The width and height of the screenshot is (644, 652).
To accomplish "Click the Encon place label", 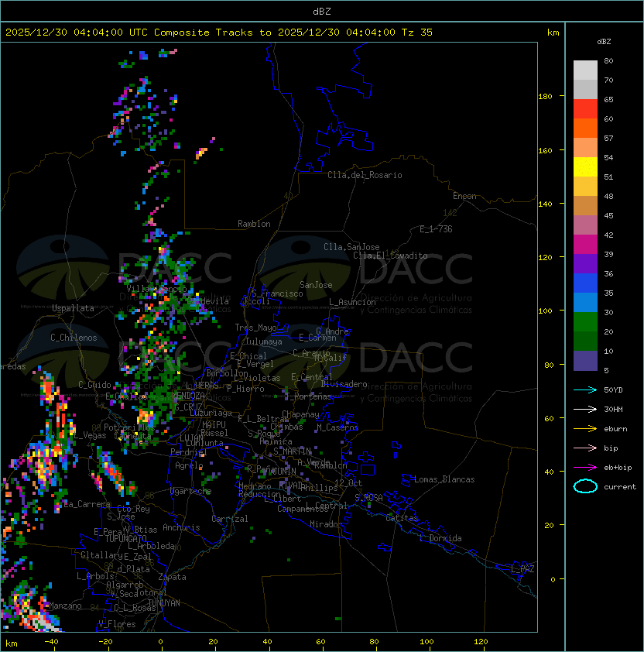I will [x=464, y=196].
